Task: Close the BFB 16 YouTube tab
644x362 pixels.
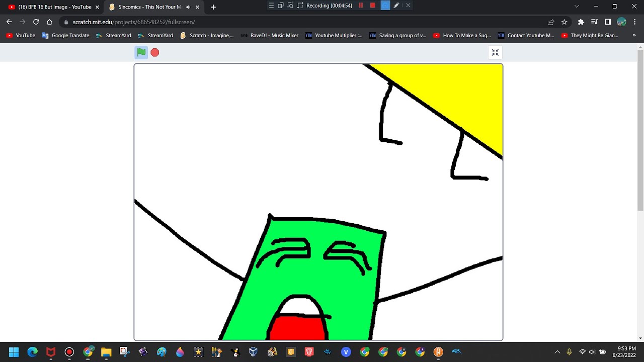Action: tap(97, 7)
